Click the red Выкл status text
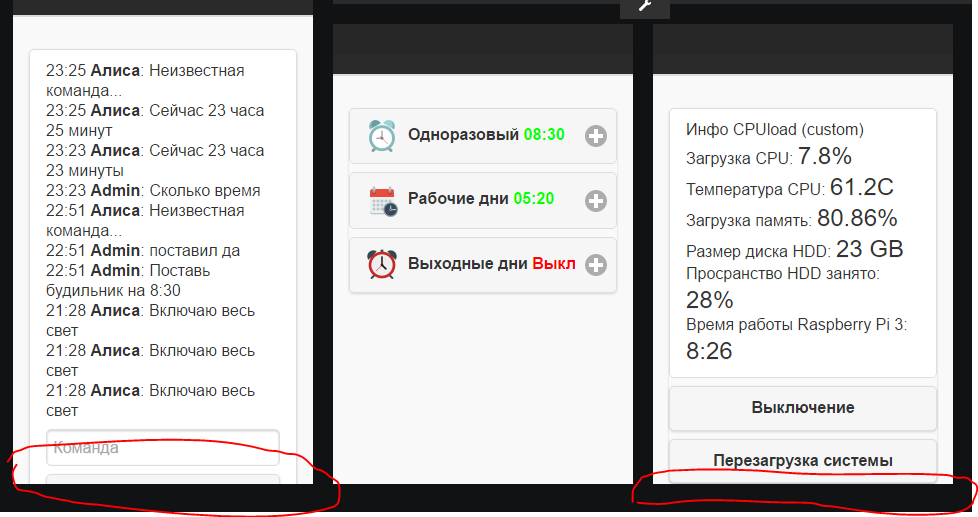The width and height of the screenshot is (978, 517). pyautogui.click(x=554, y=263)
